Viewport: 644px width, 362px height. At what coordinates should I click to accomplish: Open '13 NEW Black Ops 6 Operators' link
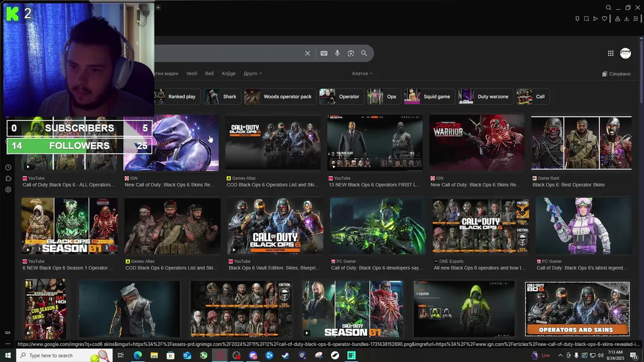[374, 185]
